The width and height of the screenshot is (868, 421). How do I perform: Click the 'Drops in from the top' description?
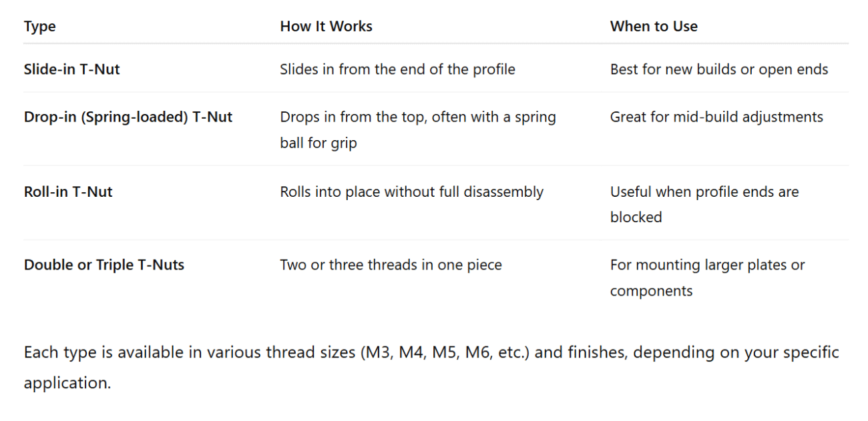pyautogui.click(x=418, y=129)
